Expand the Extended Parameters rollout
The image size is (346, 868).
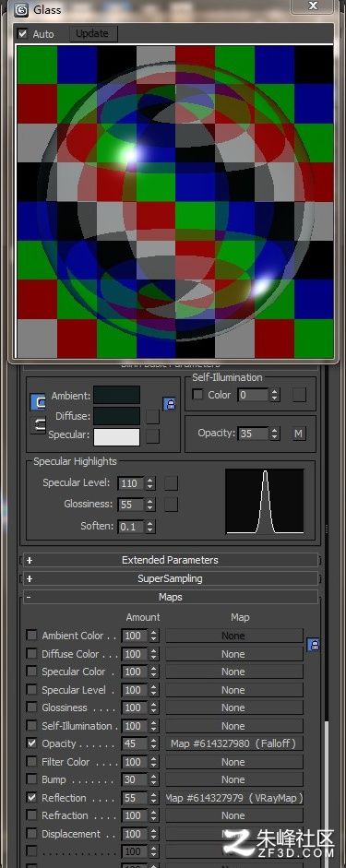point(170,560)
